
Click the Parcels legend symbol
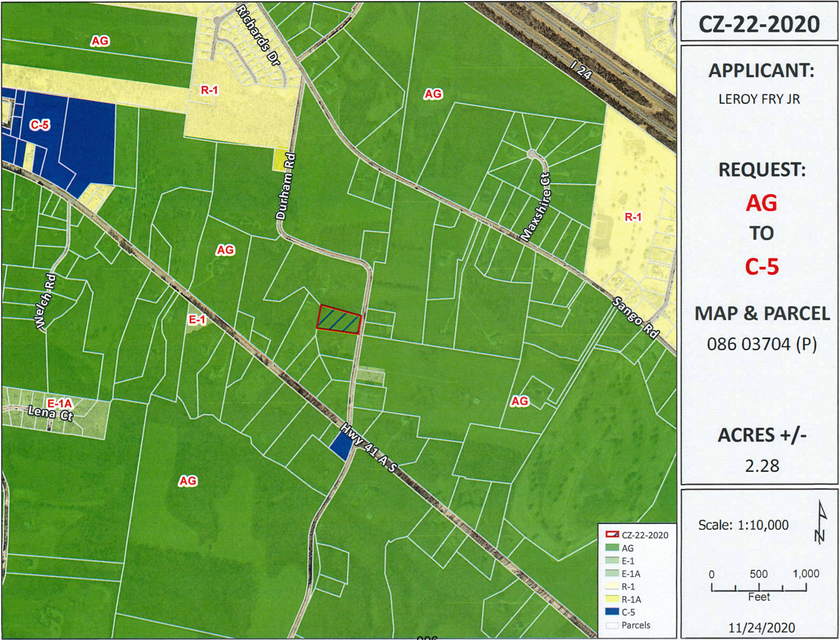tap(612, 625)
